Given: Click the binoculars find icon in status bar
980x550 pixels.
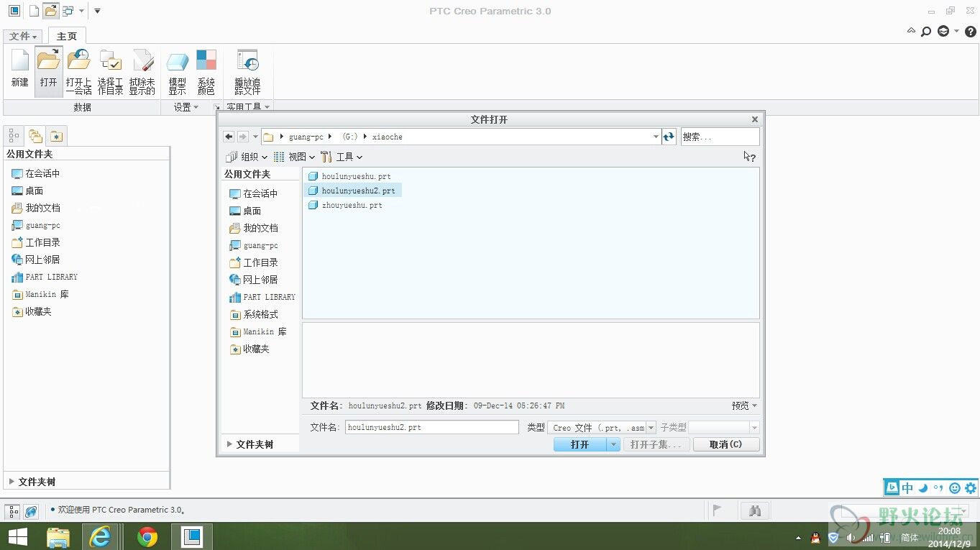Looking at the screenshot, I should pos(755,510).
